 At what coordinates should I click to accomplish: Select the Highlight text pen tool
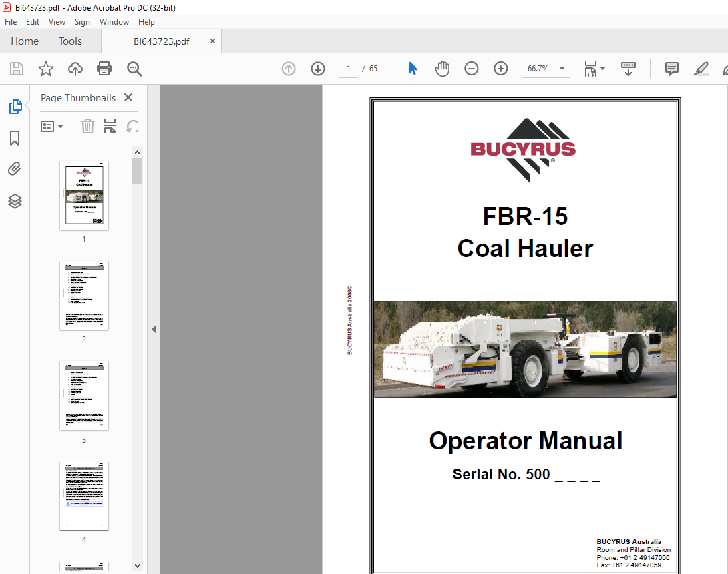click(x=701, y=69)
